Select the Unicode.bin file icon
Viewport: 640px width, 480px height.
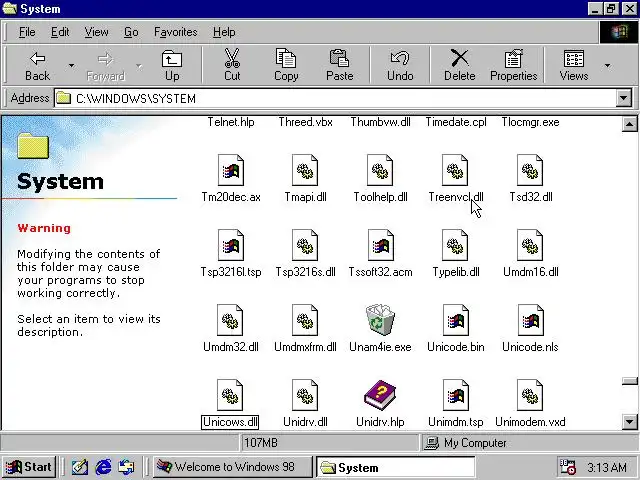click(x=455, y=320)
